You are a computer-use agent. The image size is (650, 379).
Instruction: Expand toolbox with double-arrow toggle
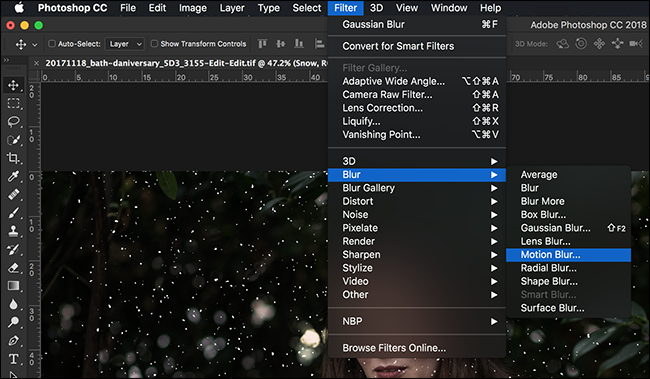pyautogui.click(x=6, y=60)
